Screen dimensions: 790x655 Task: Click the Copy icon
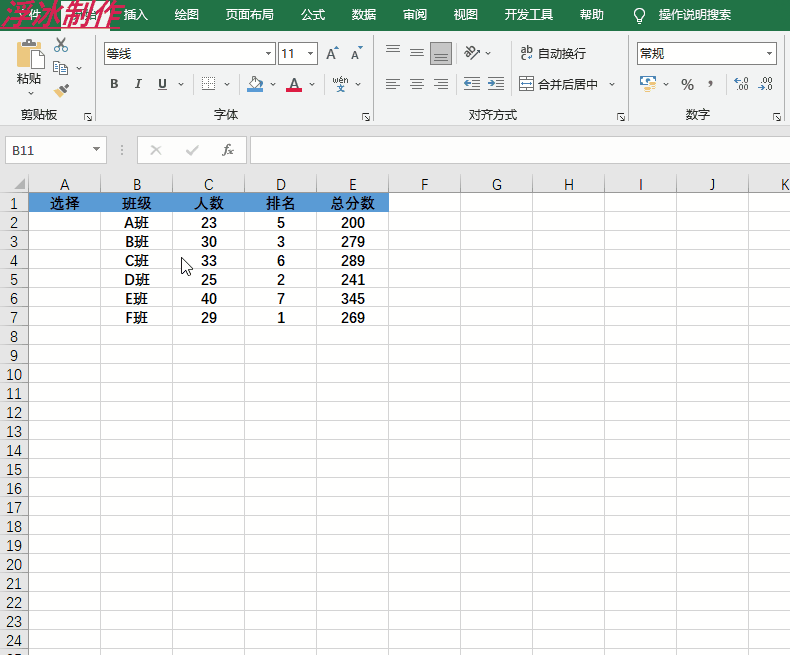(x=60, y=68)
